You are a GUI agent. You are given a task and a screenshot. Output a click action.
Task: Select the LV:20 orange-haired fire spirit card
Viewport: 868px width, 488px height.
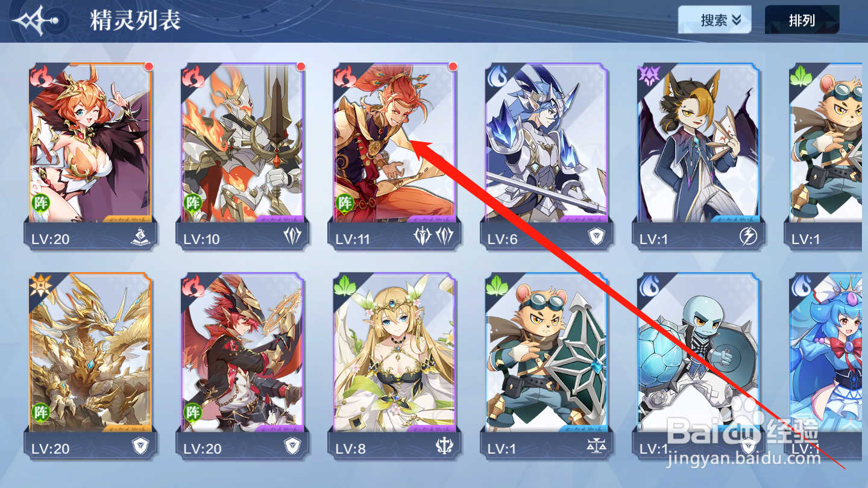(91, 154)
